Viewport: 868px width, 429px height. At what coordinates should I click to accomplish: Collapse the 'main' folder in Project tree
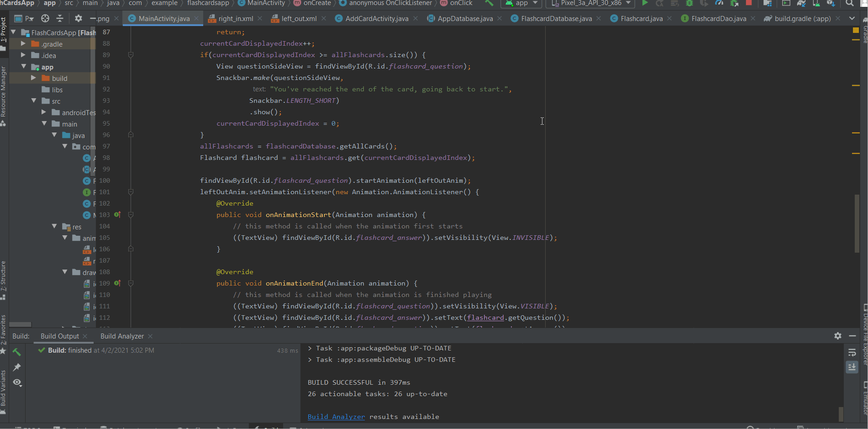[44, 123]
